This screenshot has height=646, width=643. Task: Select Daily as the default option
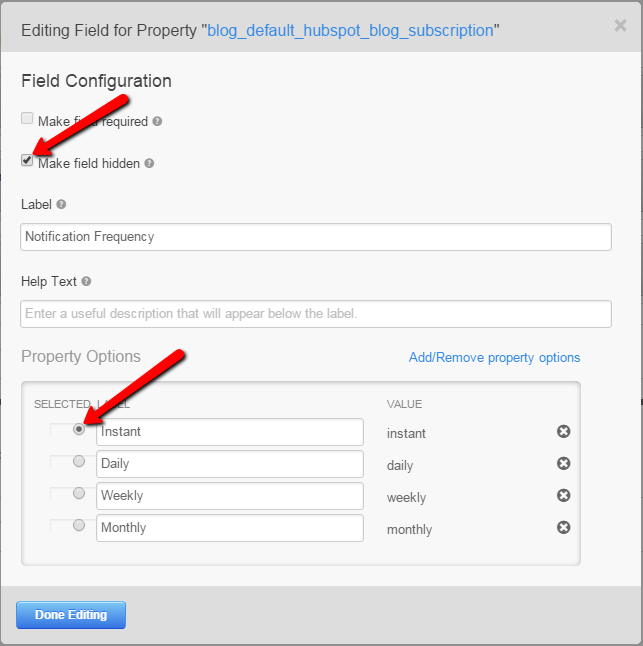click(x=79, y=462)
